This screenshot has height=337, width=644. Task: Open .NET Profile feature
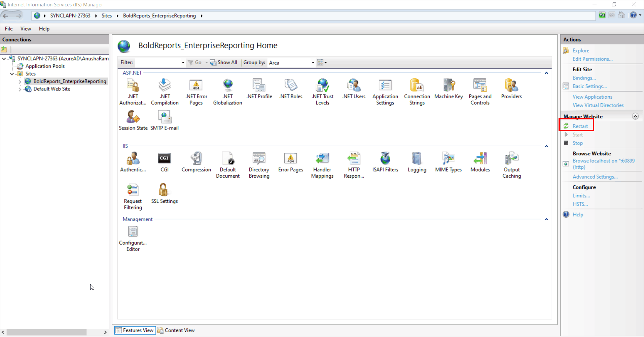pyautogui.click(x=259, y=89)
